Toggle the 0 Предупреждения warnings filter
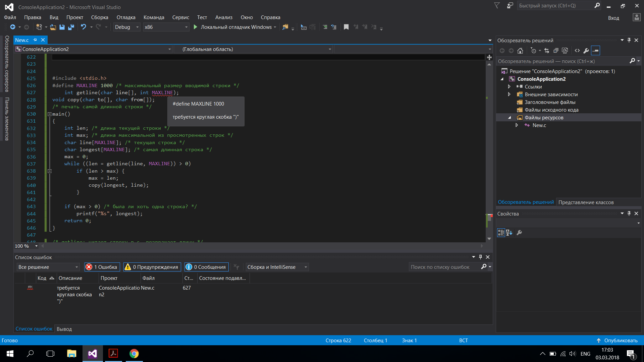 152,267
